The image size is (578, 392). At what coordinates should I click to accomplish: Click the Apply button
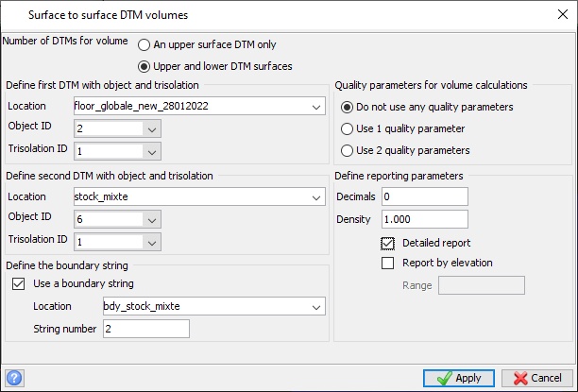pos(458,378)
